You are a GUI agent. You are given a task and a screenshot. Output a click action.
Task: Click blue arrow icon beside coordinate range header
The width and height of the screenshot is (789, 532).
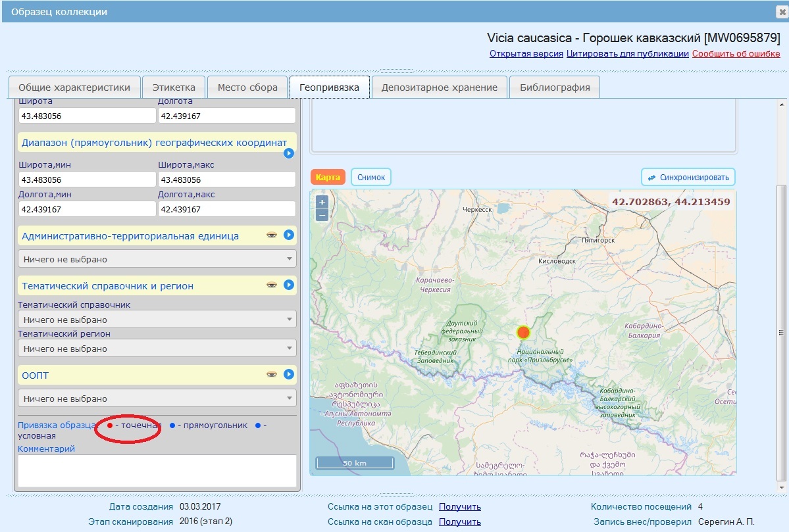(x=288, y=153)
